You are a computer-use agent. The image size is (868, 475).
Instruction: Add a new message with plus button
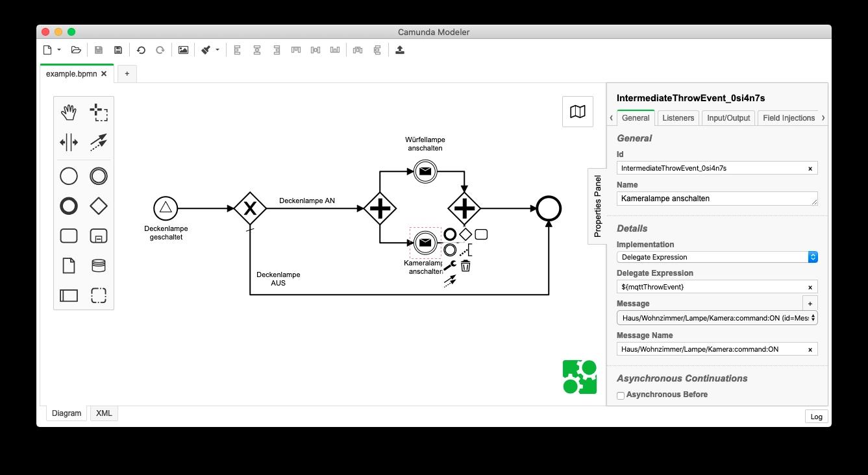(810, 303)
